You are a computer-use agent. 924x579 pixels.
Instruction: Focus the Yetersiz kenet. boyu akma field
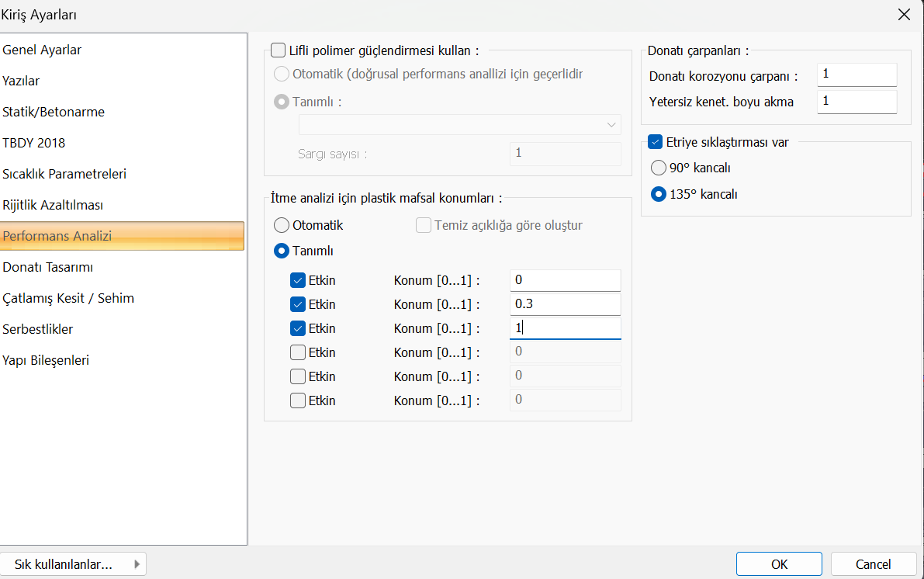click(857, 101)
